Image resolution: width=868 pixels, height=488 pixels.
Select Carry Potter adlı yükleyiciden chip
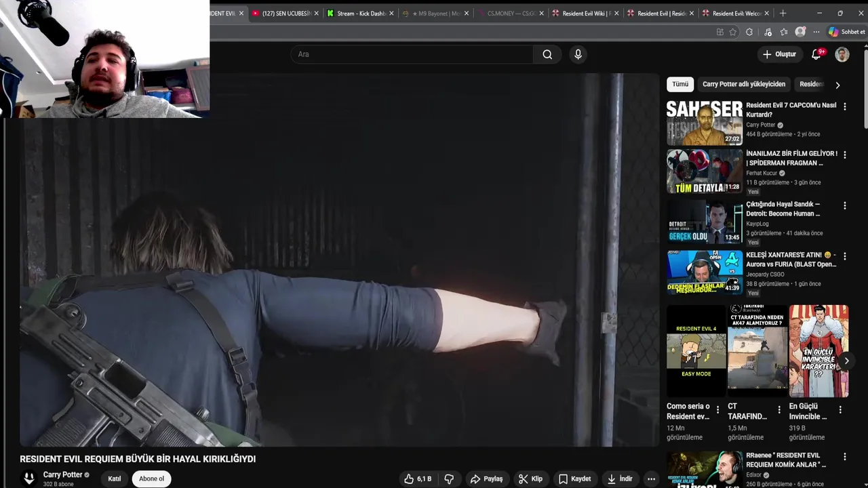click(x=744, y=84)
